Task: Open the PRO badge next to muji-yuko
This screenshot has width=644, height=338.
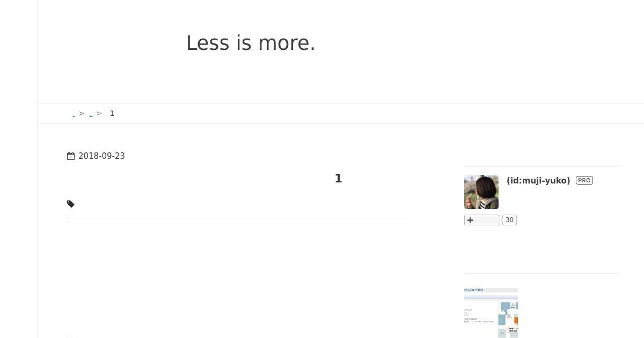Action: 584,180
